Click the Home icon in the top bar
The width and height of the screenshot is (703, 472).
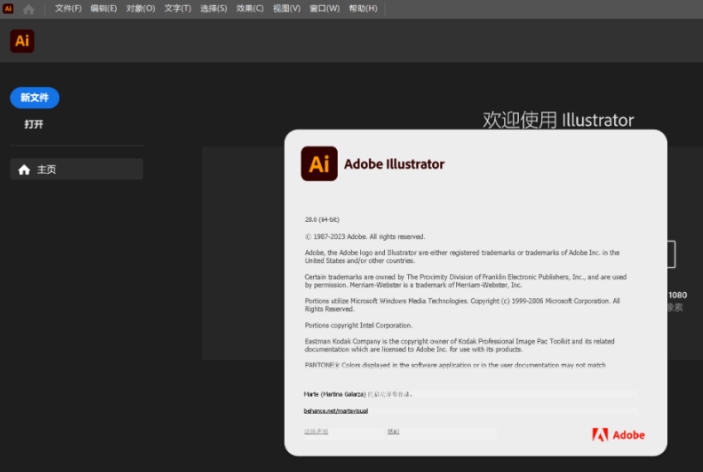point(28,9)
